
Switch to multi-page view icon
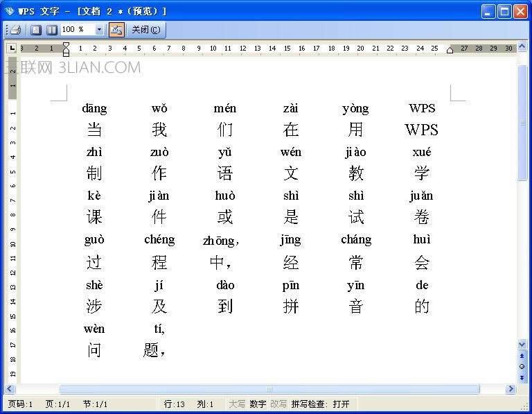tap(52, 30)
